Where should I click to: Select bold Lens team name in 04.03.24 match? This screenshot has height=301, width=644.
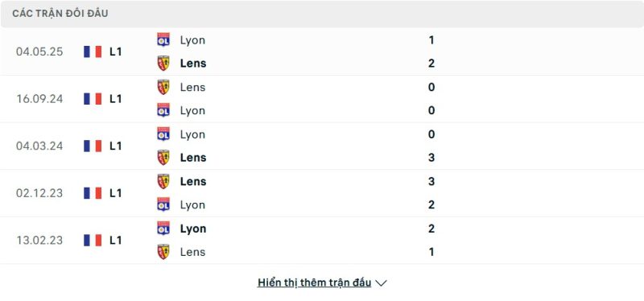click(193, 158)
